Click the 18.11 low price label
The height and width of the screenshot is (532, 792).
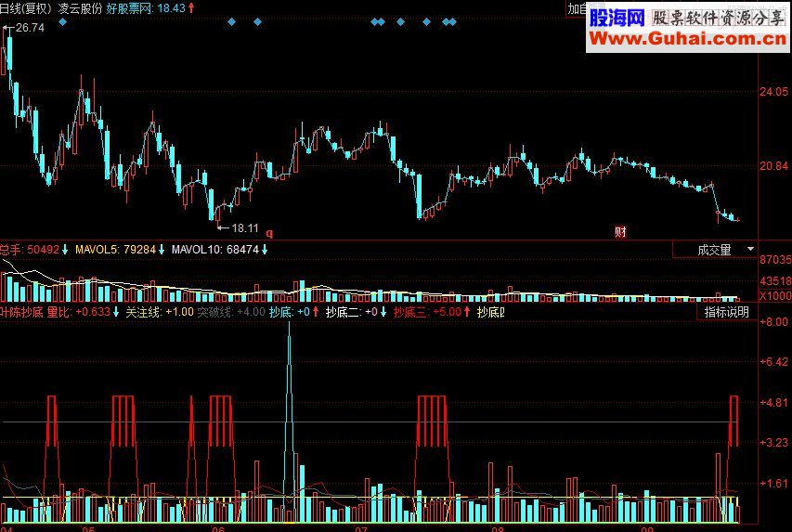point(245,228)
